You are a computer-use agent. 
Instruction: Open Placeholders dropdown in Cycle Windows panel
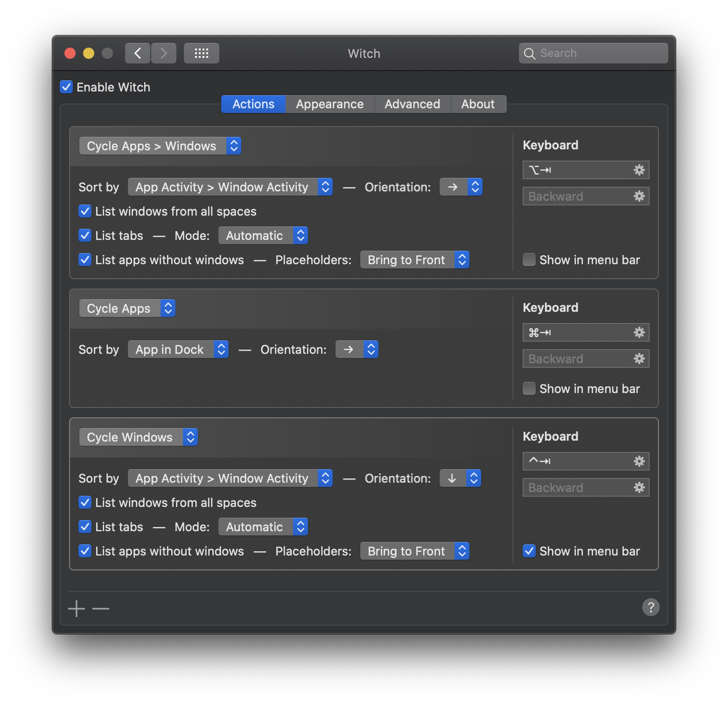coord(414,551)
